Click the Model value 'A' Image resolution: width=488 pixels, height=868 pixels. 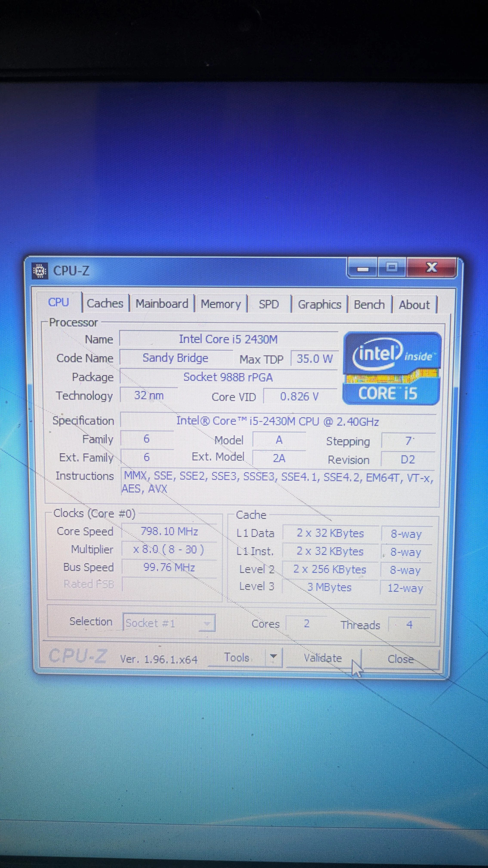279,440
